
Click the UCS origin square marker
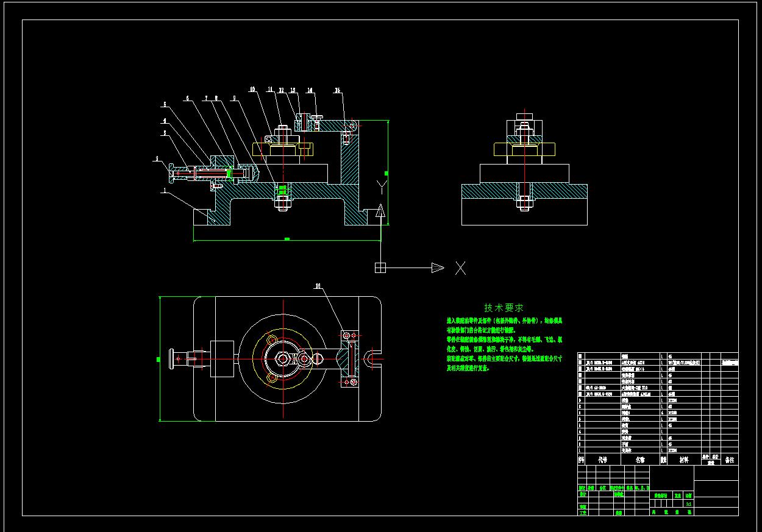tap(380, 268)
